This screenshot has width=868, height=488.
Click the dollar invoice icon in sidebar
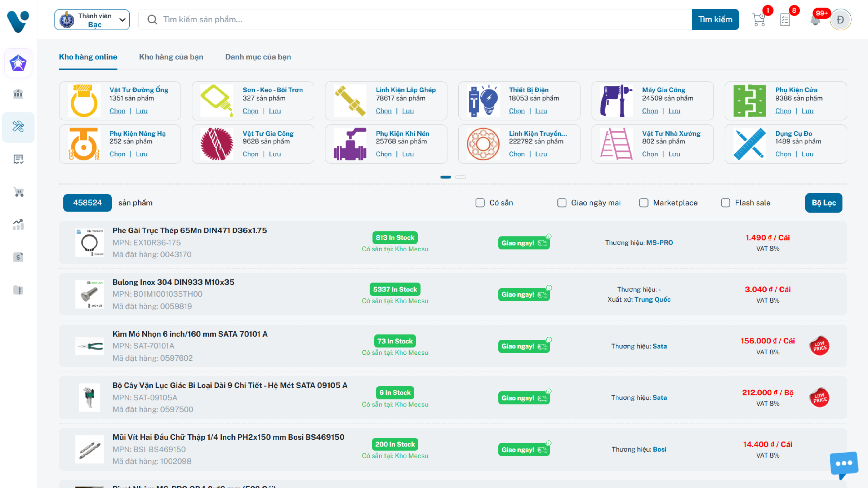pyautogui.click(x=18, y=257)
